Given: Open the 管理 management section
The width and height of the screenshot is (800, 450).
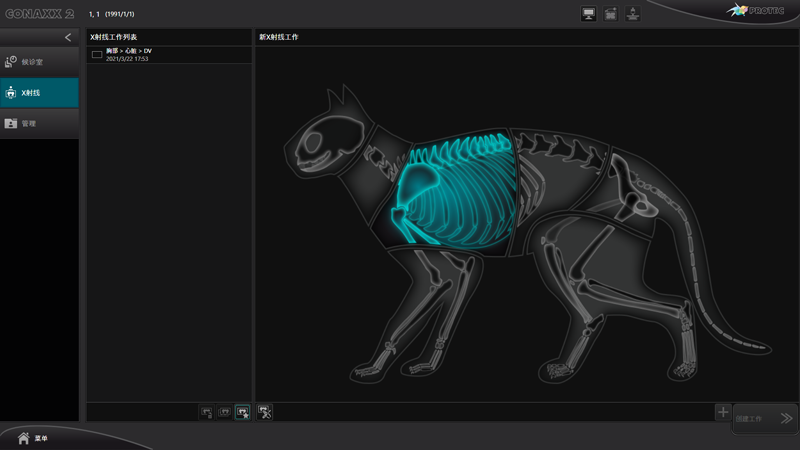Looking at the screenshot, I should (39, 124).
